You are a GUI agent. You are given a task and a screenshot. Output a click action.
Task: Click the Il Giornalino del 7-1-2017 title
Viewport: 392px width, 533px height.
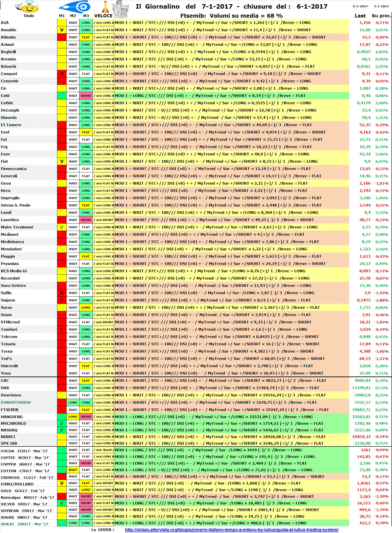[231, 6]
